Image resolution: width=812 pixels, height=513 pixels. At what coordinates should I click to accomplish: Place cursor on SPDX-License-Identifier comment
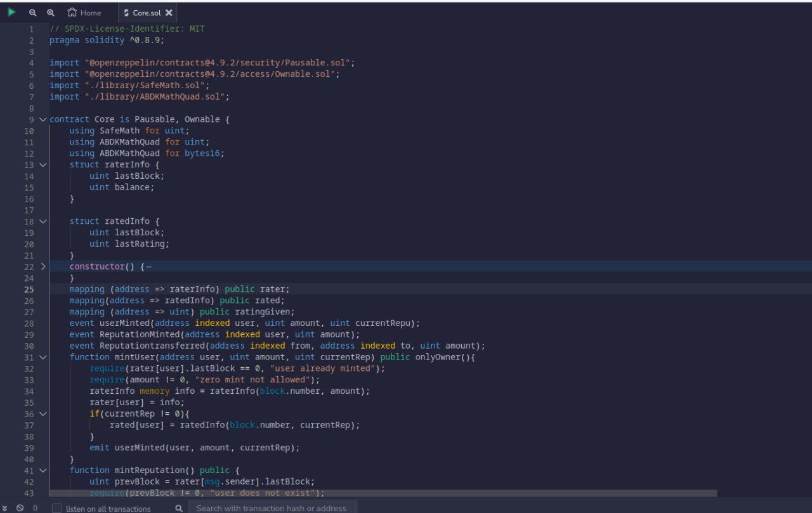click(127, 29)
